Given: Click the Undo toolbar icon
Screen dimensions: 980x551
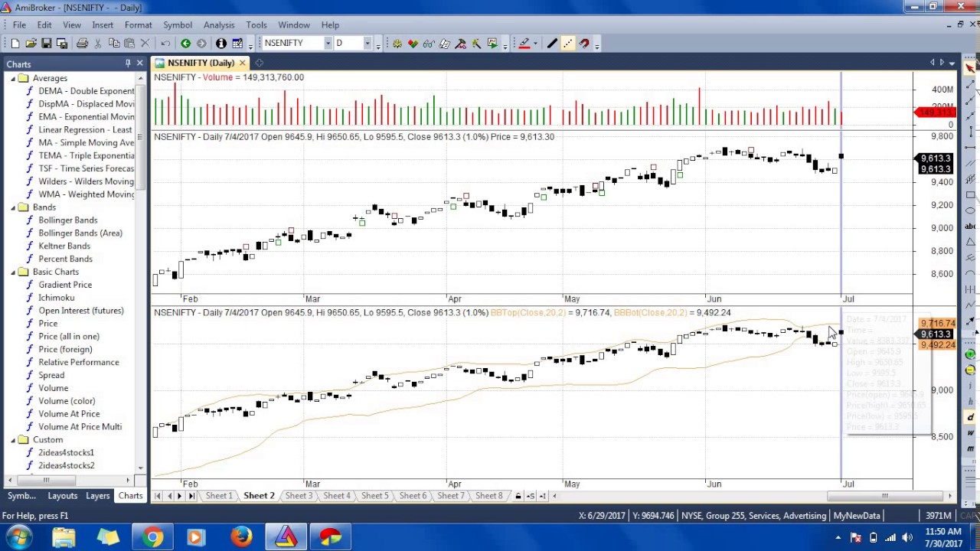Looking at the screenshot, I should coord(165,44).
